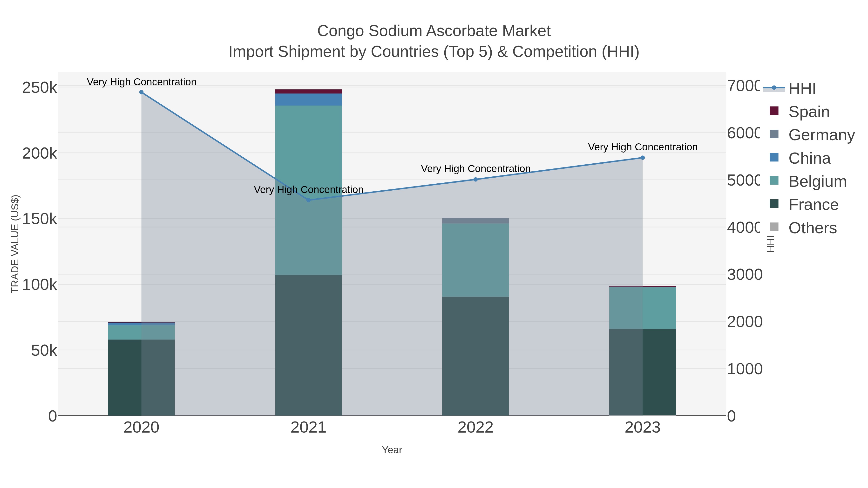Click the 2022 x-axis label
The width and height of the screenshot is (868, 488).
point(475,428)
